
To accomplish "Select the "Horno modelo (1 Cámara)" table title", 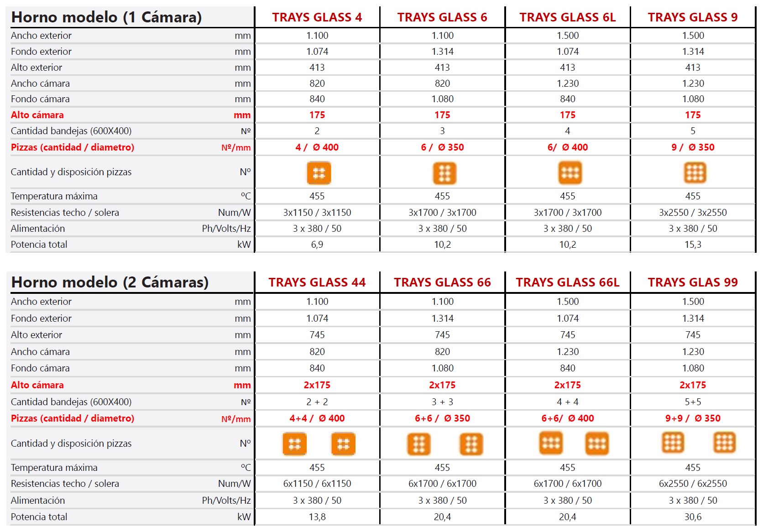I will 106,17.
